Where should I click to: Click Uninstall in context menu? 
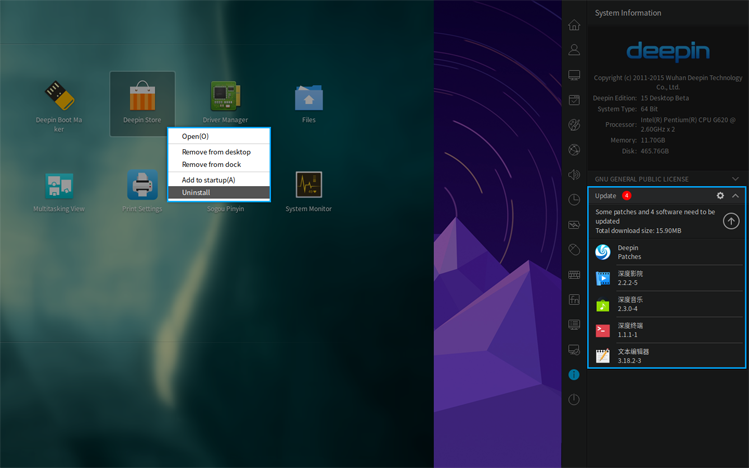[219, 192]
